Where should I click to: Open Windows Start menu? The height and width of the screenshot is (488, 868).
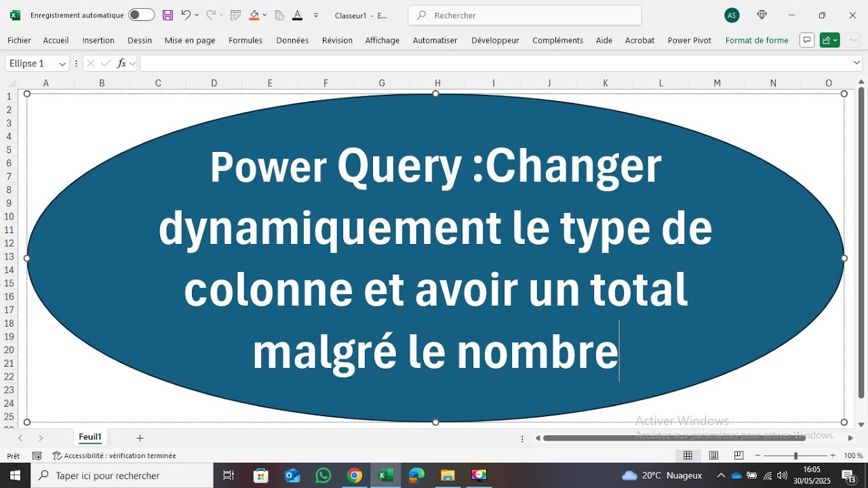[x=15, y=475]
